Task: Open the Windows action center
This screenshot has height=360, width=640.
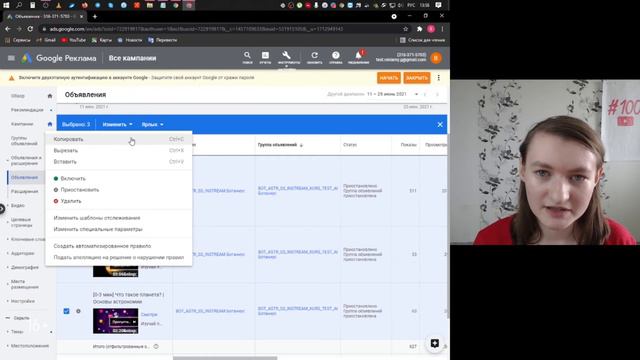Action: 438,5
